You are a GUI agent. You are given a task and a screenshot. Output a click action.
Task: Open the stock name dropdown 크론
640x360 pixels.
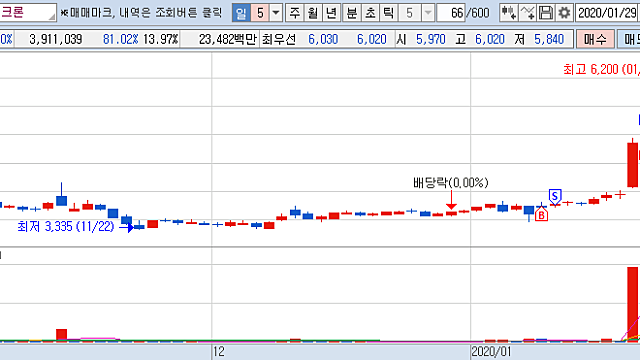tap(52, 16)
